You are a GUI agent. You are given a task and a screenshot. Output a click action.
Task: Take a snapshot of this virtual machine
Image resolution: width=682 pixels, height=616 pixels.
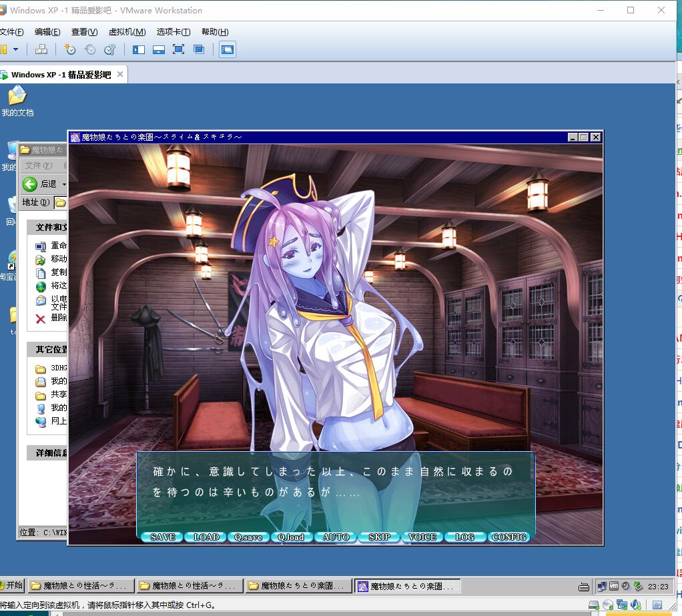click(69, 49)
